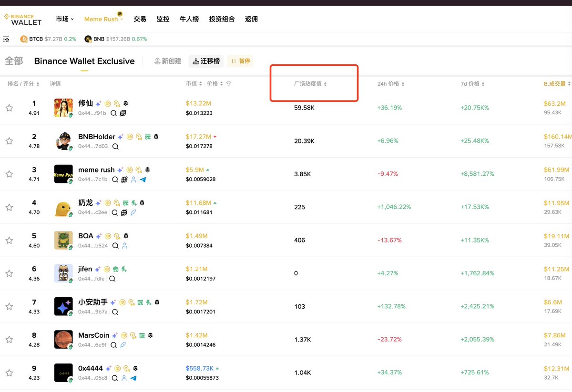Click the person icon for meme rush
This screenshot has height=392, width=572.
click(x=133, y=180)
